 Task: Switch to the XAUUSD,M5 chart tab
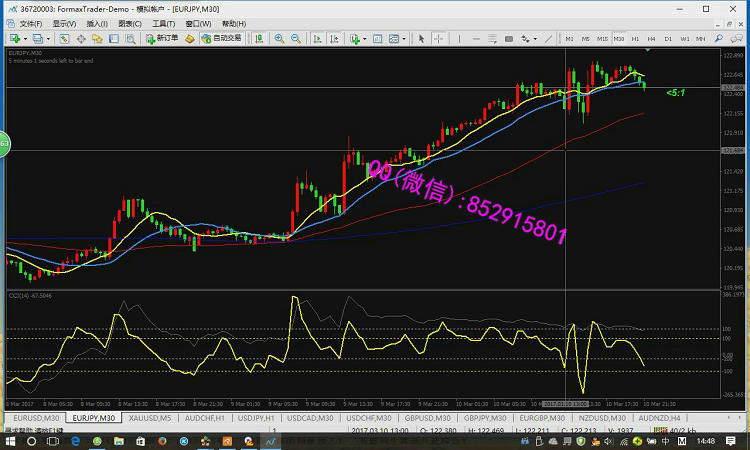pos(149,417)
